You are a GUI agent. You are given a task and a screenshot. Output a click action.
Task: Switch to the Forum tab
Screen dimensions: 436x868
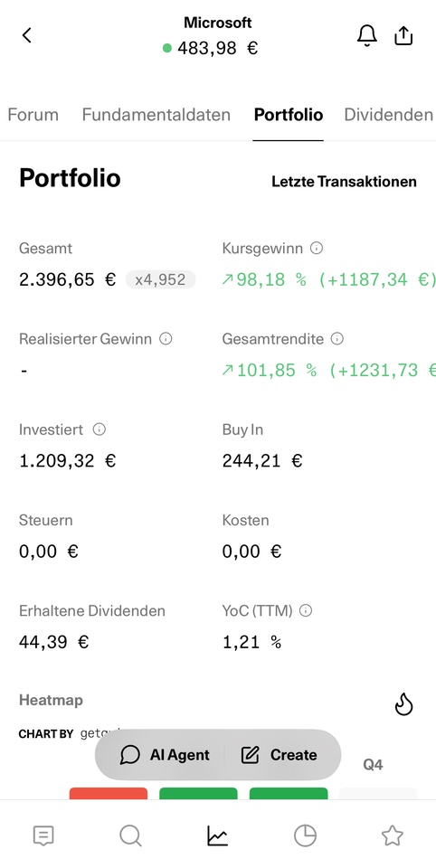[x=33, y=115]
